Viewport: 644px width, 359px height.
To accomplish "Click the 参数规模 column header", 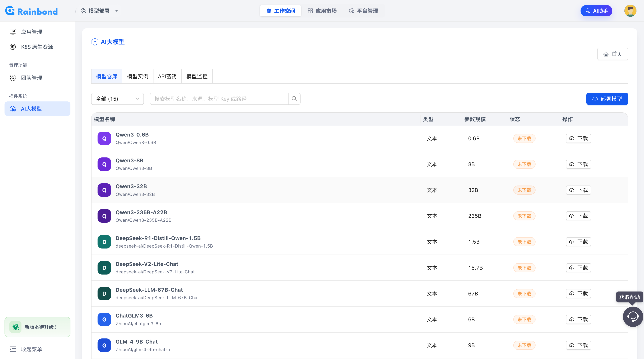I will click(475, 119).
